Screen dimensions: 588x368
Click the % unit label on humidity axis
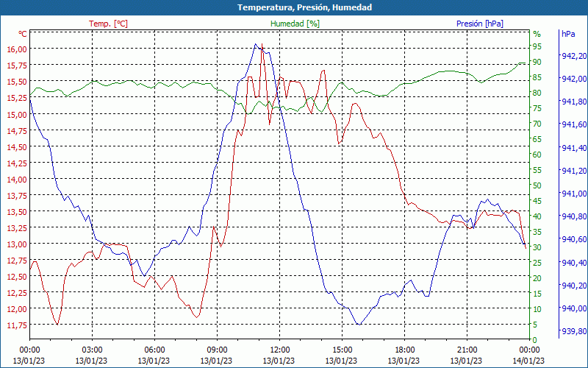pos(537,34)
